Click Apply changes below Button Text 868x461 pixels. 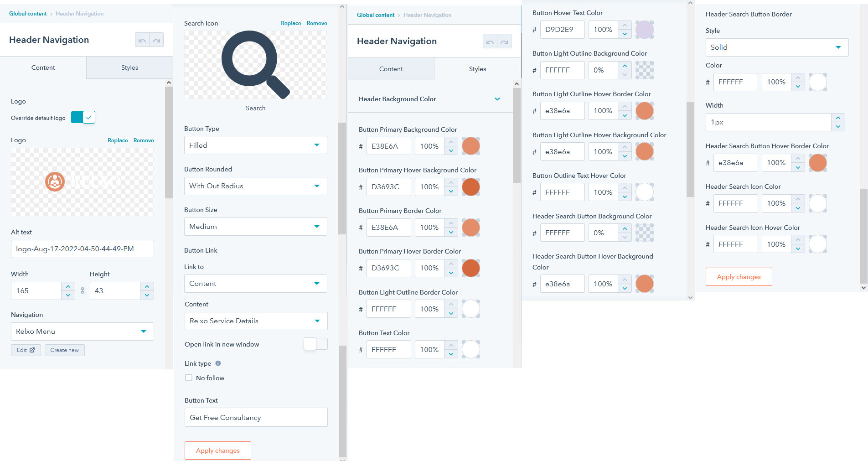(x=218, y=451)
